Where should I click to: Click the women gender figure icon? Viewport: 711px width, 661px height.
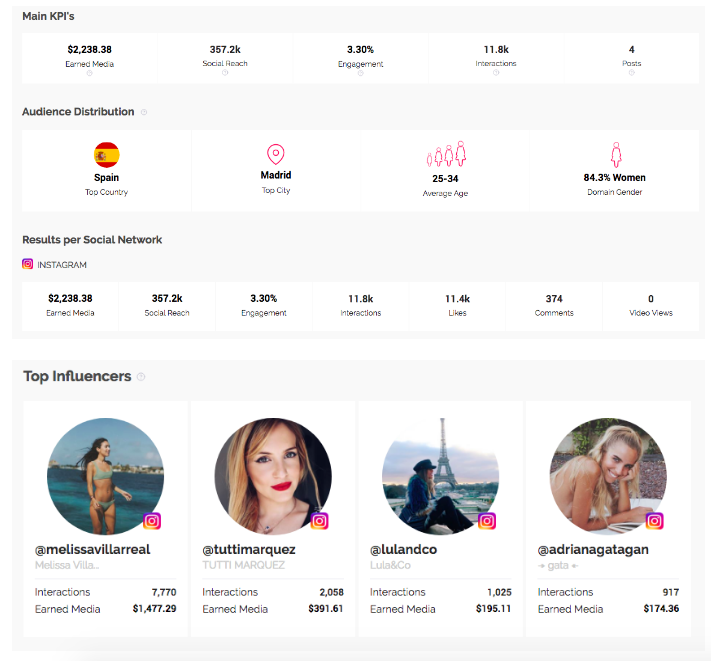pyautogui.click(x=616, y=155)
